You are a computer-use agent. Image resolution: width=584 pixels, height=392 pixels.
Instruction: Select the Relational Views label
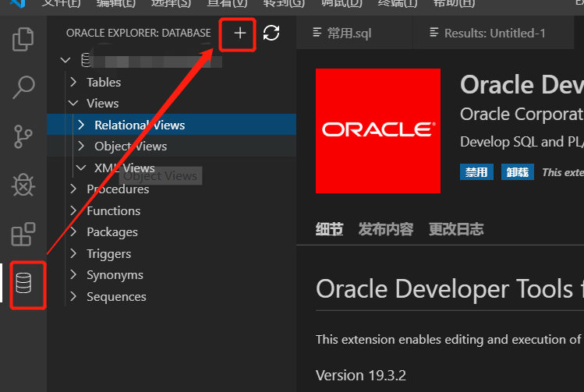[x=140, y=125]
